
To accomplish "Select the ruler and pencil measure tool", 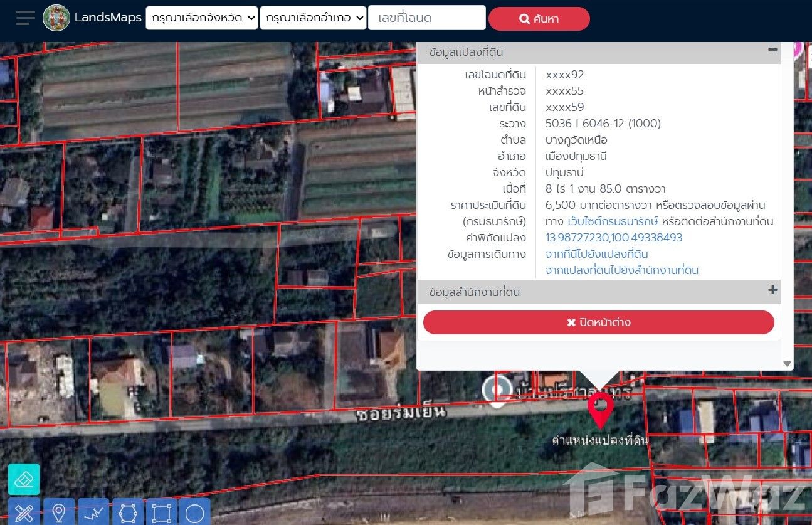I will click(x=24, y=512).
